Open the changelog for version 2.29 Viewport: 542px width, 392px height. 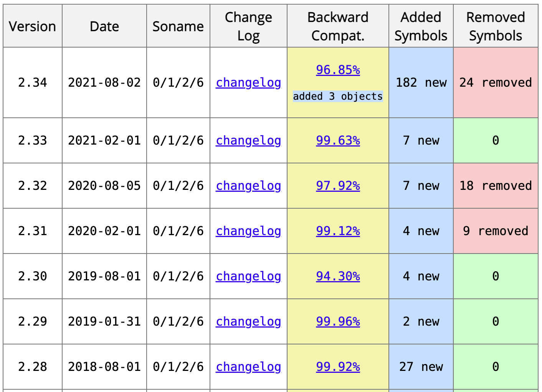(248, 321)
